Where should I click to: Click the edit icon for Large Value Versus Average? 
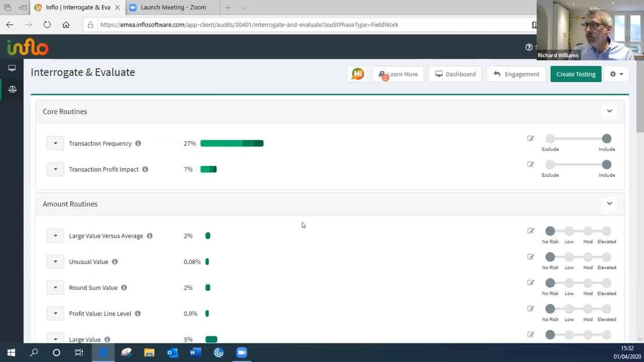click(x=530, y=231)
